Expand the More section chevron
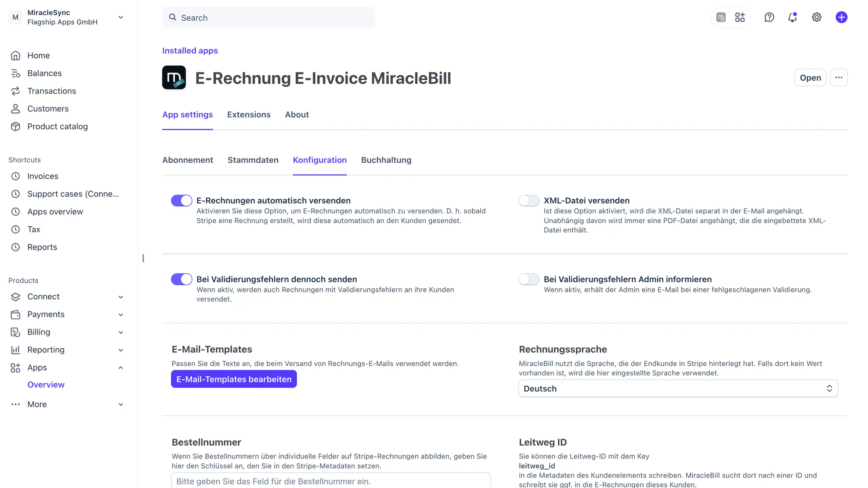This screenshot has width=868, height=488. pyautogui.click(x=120, y=404)
